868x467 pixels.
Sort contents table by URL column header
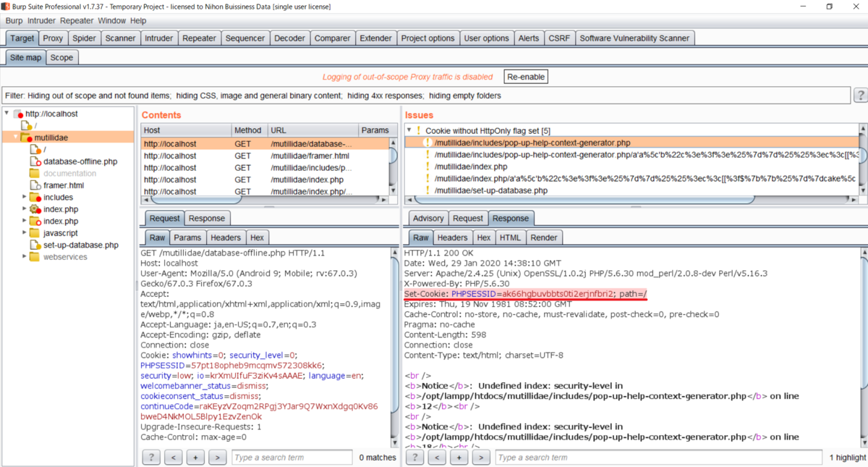click(312, 130)
